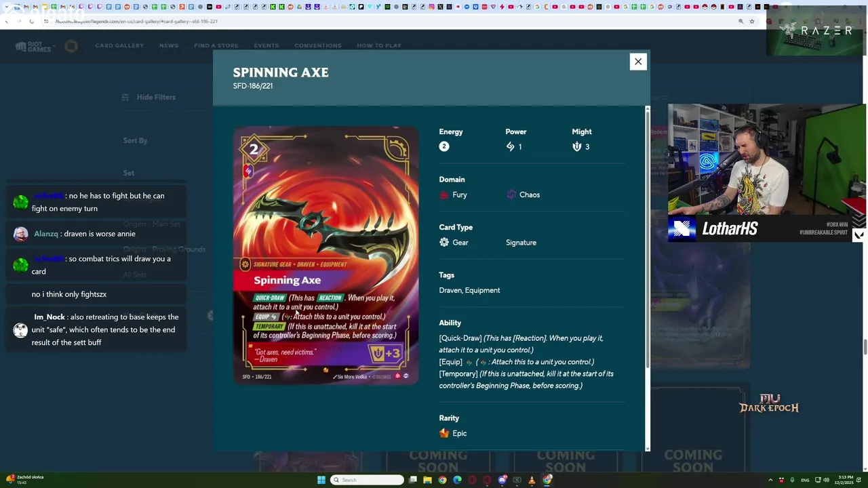The width and height of the screenshot is (868, 488).
Task: Open the Card Gallery nav item
Action: pos(119,45)
